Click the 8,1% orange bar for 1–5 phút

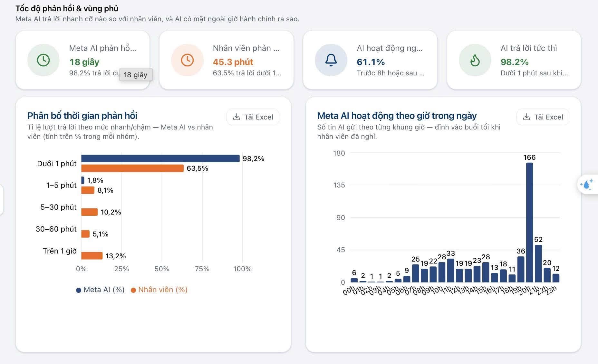pos(88,190)
